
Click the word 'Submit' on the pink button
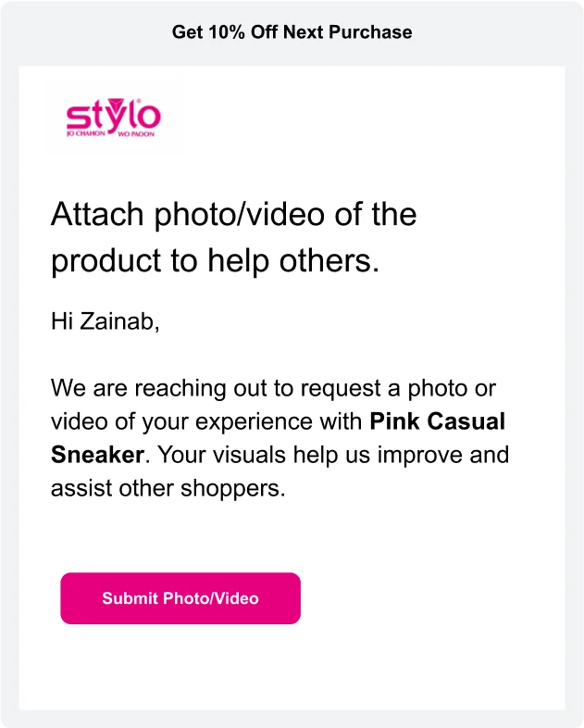coord(130,598)
